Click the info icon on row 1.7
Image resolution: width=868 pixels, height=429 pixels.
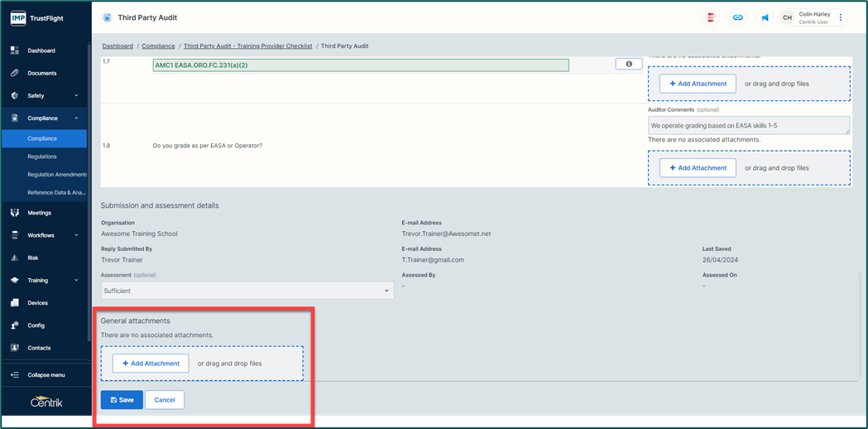click(629, 64)
